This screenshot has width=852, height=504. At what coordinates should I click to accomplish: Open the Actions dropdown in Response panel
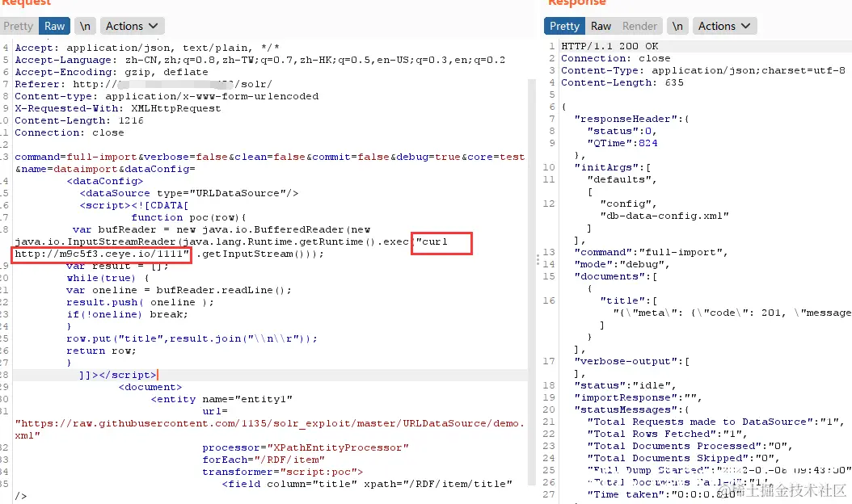coord(724,26)
